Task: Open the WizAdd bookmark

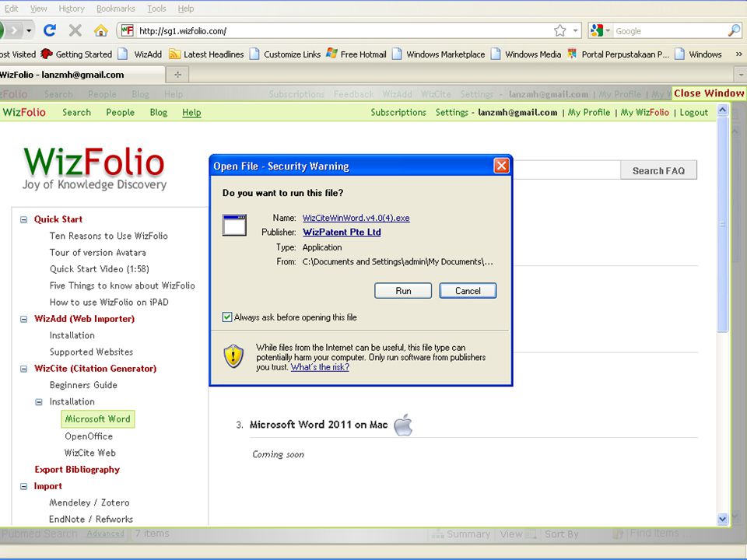Action: click(140, 54)
